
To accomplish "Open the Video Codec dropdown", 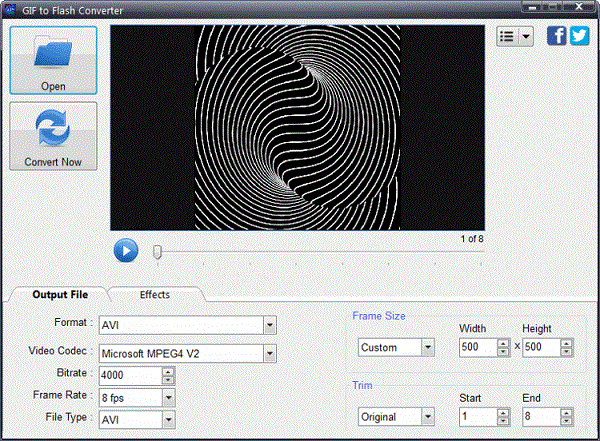I will click(270, 352).
